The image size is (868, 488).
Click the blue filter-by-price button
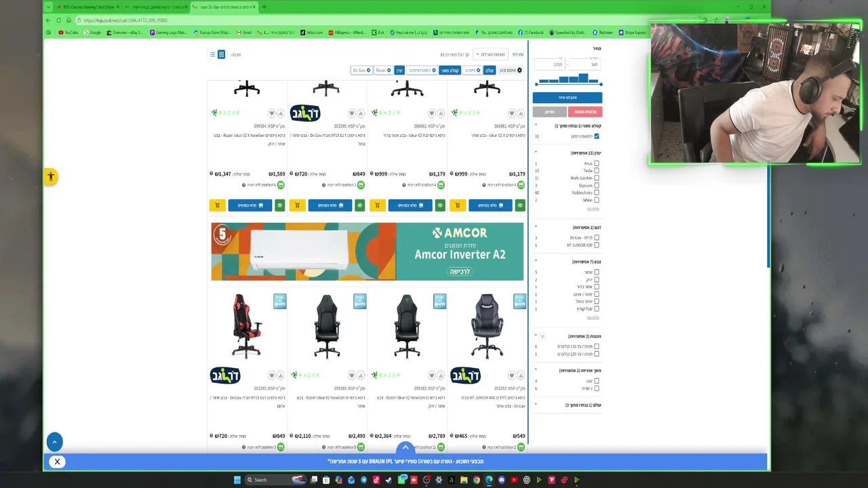click(x=568, y=98)
